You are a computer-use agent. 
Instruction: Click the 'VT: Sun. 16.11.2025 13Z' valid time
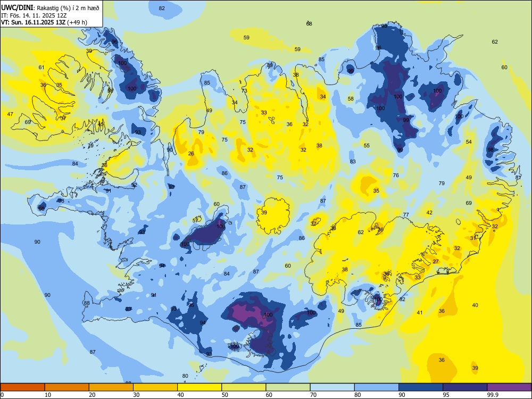[x=34, y=22]
